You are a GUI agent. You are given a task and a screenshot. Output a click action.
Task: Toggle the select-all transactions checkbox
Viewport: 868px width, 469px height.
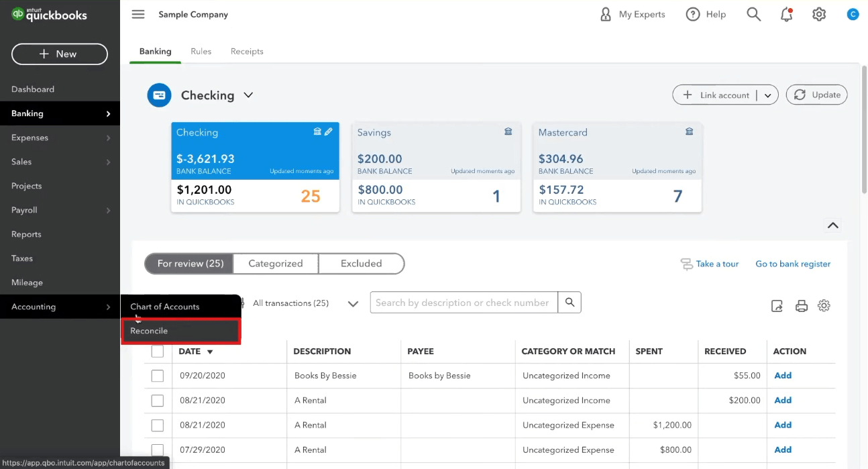[158, 351]
